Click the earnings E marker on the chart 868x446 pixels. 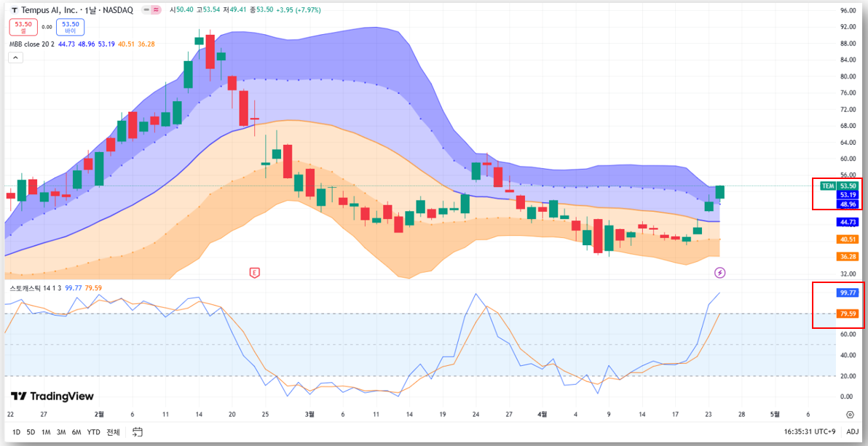(x=255, y=272)
